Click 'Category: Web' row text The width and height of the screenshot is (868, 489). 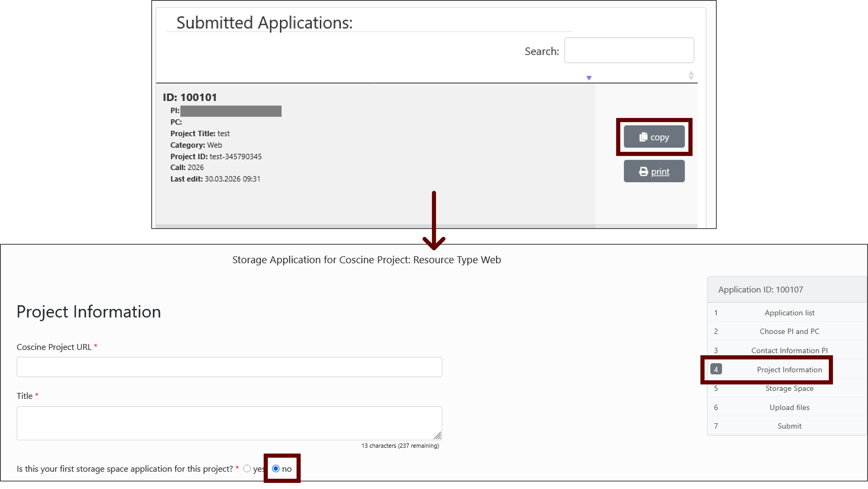coord(196,145)
